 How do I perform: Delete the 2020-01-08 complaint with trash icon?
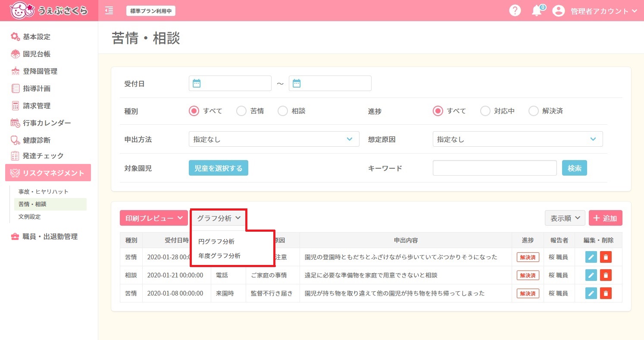coord(606,293)
